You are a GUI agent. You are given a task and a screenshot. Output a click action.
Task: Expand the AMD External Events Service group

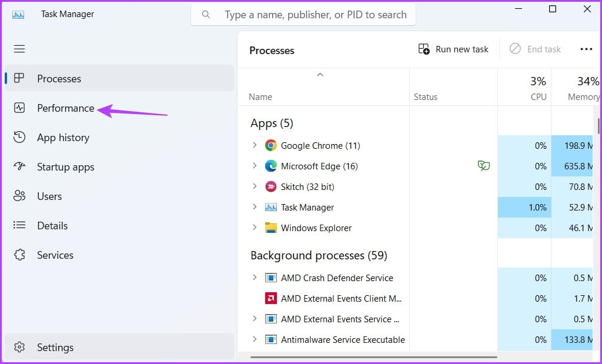pos(254,318)
